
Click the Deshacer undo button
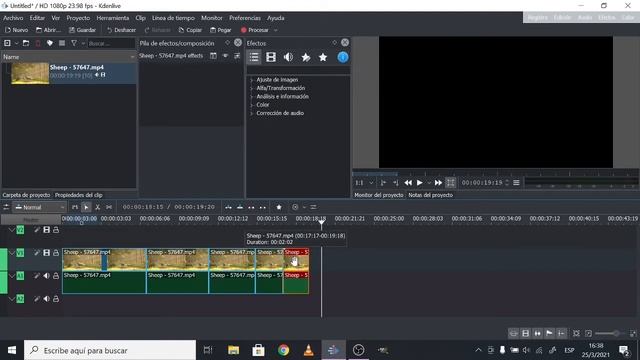(121, 30)
